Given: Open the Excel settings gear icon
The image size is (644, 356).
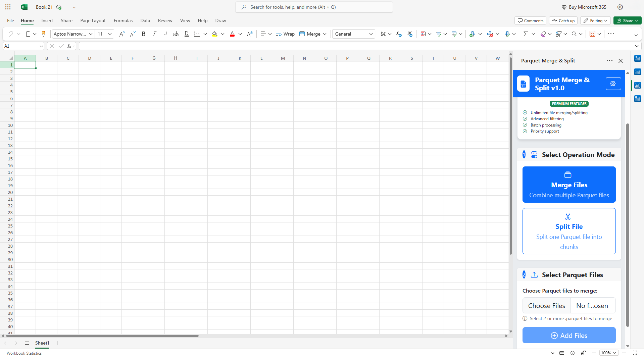Looking at the screenshot, I should [x=620, y=7].
